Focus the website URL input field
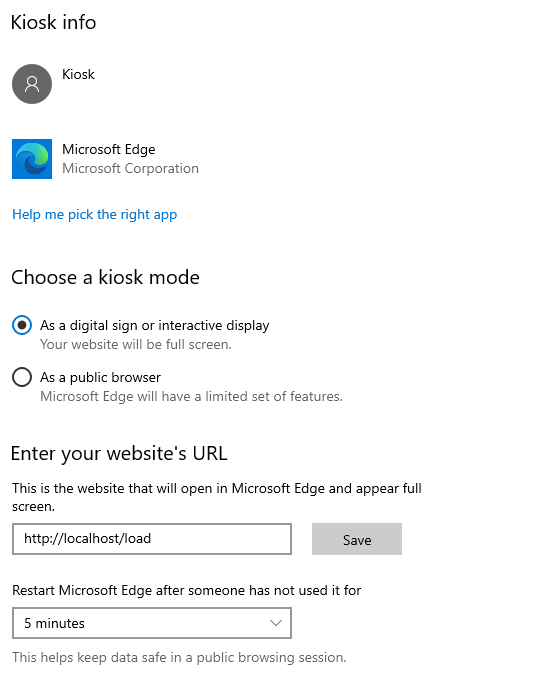The image size is (535, 680). 152,539
